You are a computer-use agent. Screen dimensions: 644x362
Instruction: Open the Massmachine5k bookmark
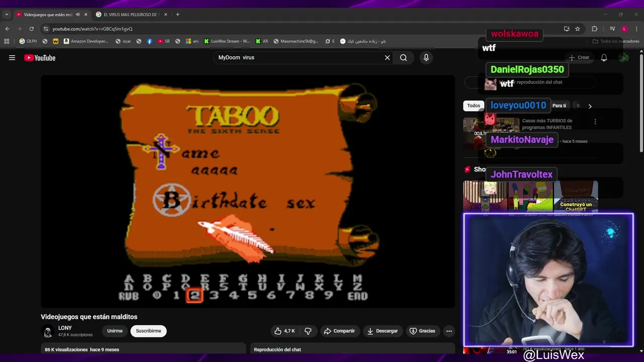click(296, 41)
